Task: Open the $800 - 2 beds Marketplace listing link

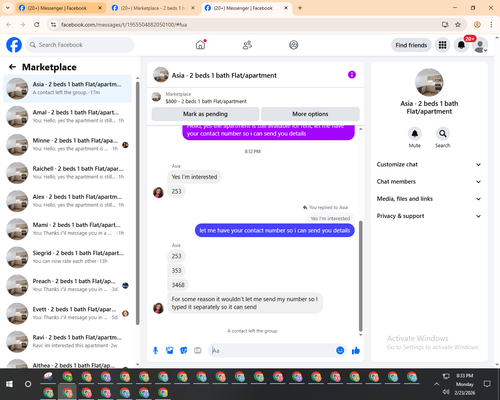Action: click(206, 101)
